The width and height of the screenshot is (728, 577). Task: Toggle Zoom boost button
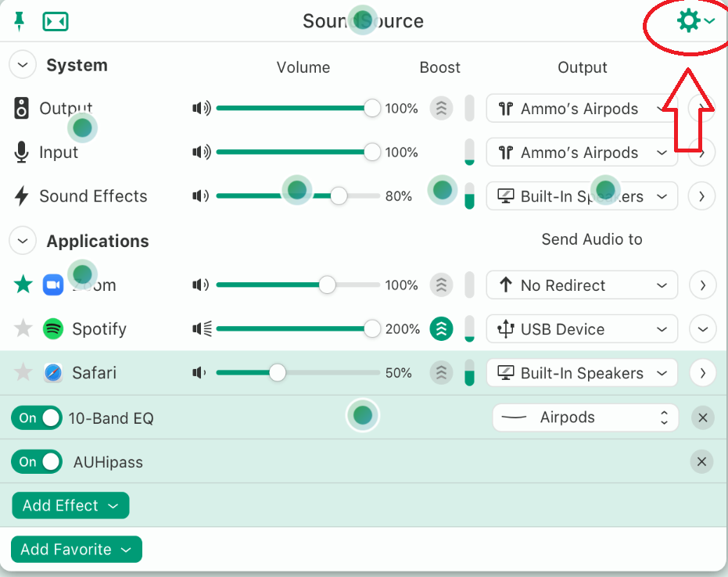point(441,285)
